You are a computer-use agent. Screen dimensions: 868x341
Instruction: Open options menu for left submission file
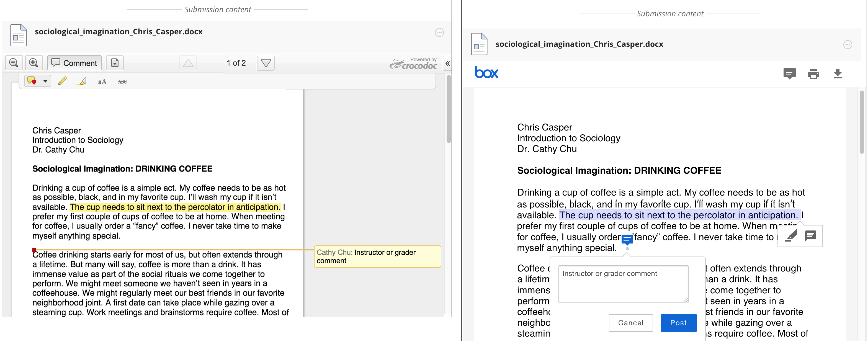439,32
